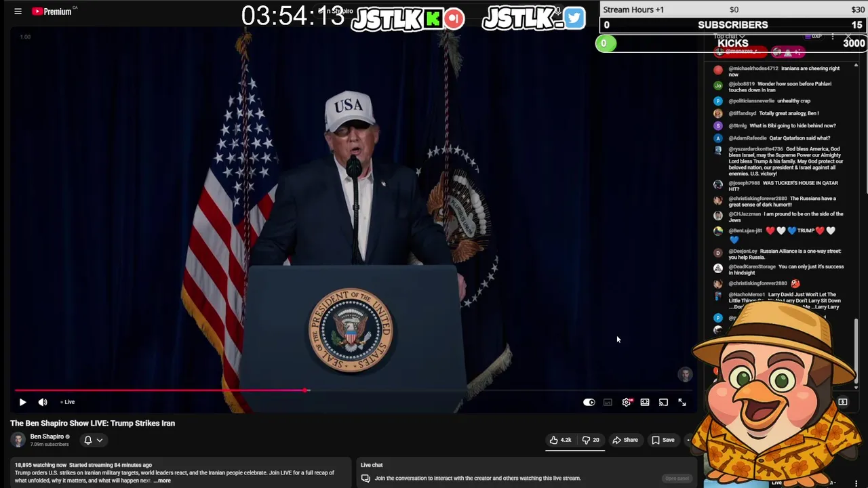Like the video with 4.2k likes
The width and height of the screenshot is (868, 488).
tap(560, 440)
